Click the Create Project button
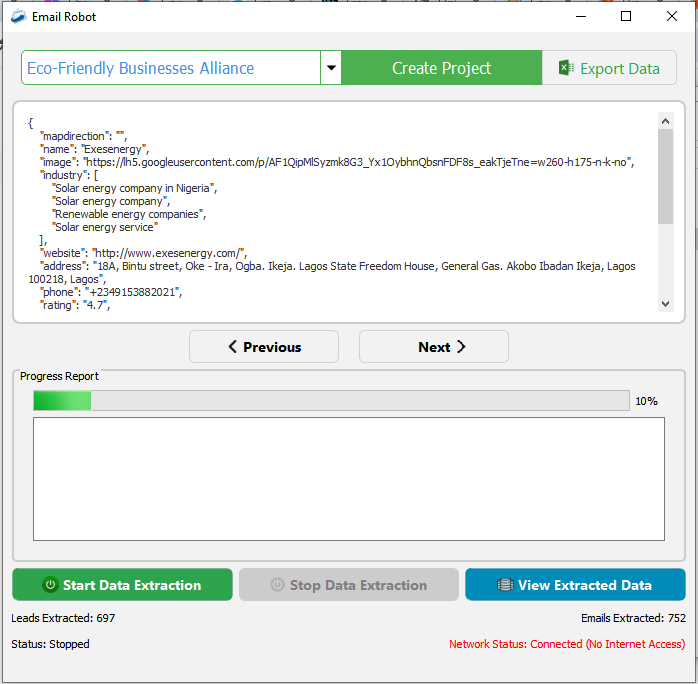The width and height of the screenshot is (698, 684). (x=441, y=68)
